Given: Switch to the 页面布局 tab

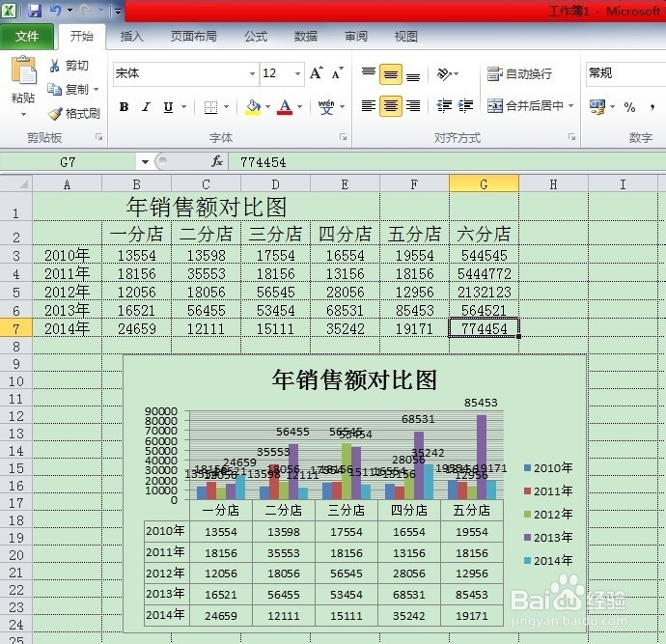Looking at the screenshot, I should [x=194, y=37].
